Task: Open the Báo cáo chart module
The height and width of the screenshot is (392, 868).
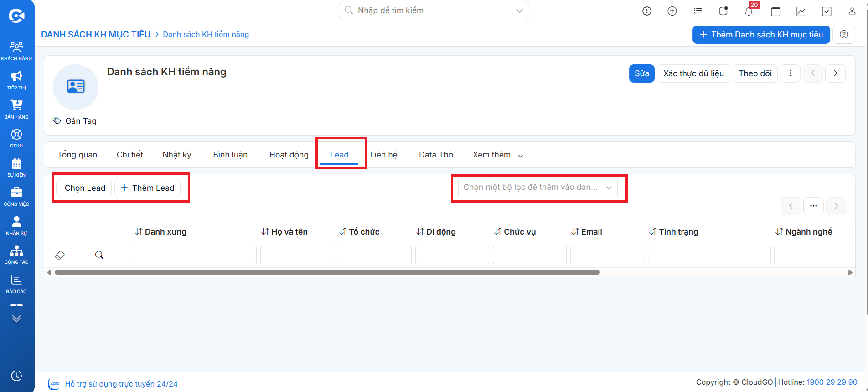Action: tap(16, 284)
